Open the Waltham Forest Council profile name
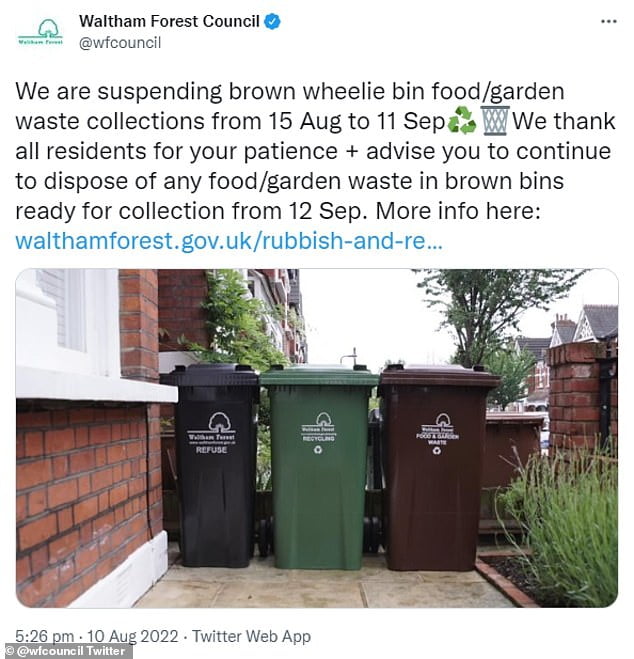 tap(169, 21)
